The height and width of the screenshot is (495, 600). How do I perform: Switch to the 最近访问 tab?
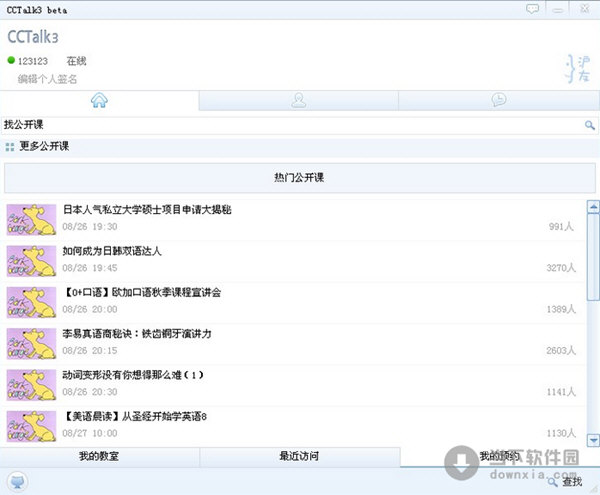300,456
